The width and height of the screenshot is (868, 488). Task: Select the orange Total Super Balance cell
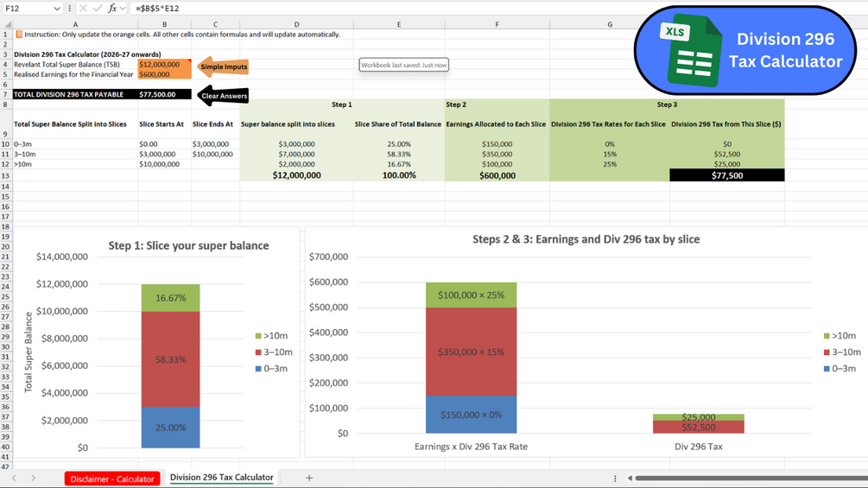pos(164,64)
